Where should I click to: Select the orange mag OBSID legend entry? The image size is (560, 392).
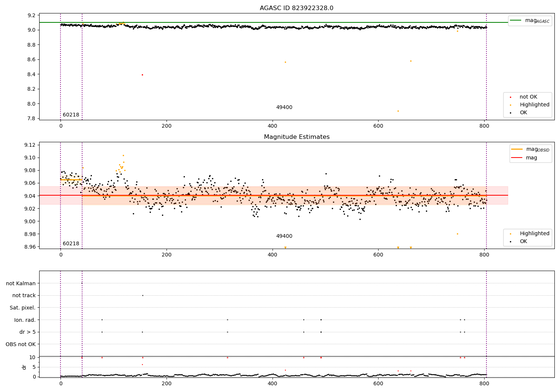[530, 149]
